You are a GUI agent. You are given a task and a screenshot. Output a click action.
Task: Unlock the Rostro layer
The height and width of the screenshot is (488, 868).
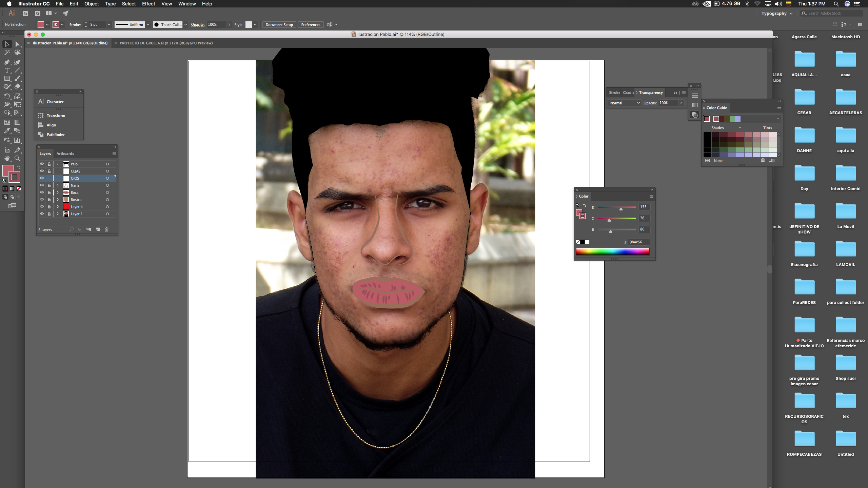click(x=49, y=200)
